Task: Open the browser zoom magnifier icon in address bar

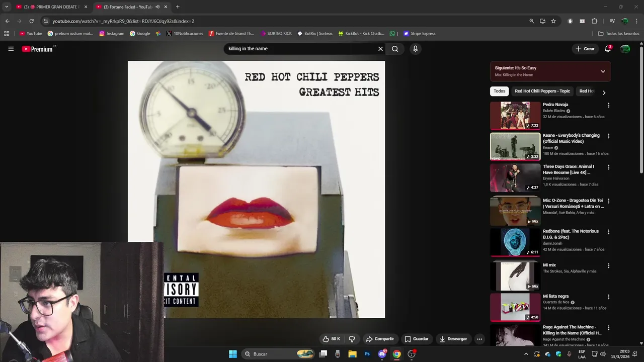Action: tap(531, 21)
